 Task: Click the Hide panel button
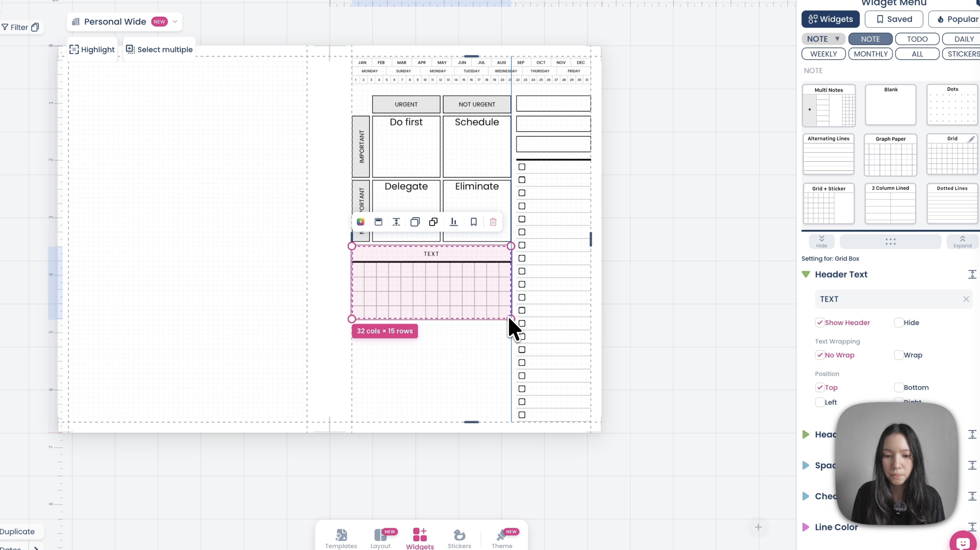822,242
